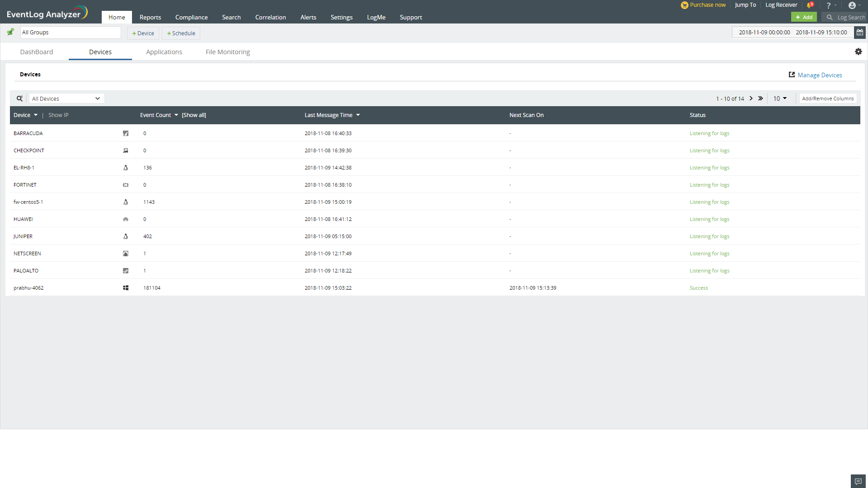Click the All Groups input field
This screenshot has width=868, height=488.
(x=71, y=33)
